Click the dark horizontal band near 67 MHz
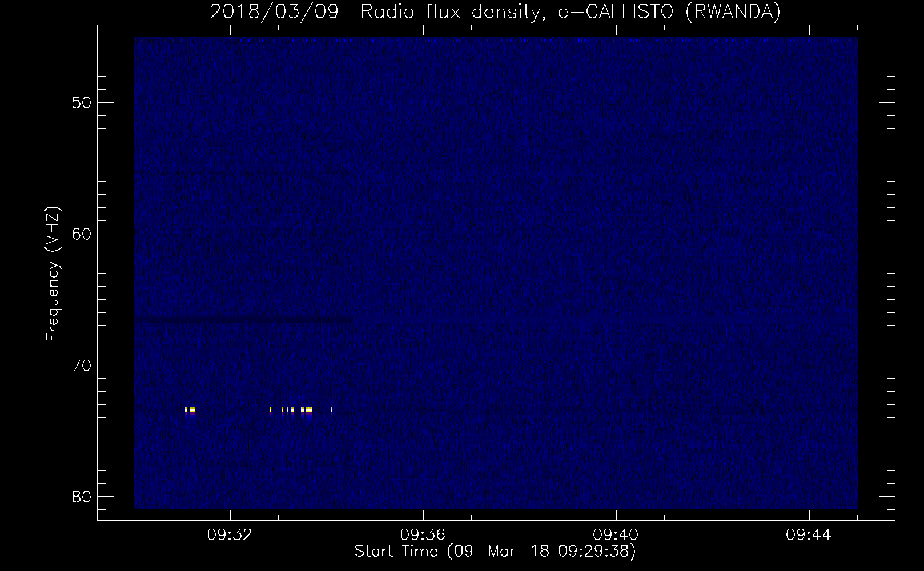Viewport: 924px width, 571px height. click(244, 320)
